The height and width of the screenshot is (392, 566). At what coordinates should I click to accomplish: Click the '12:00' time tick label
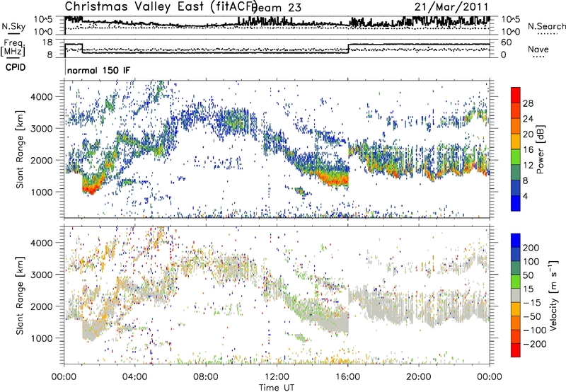277,377
